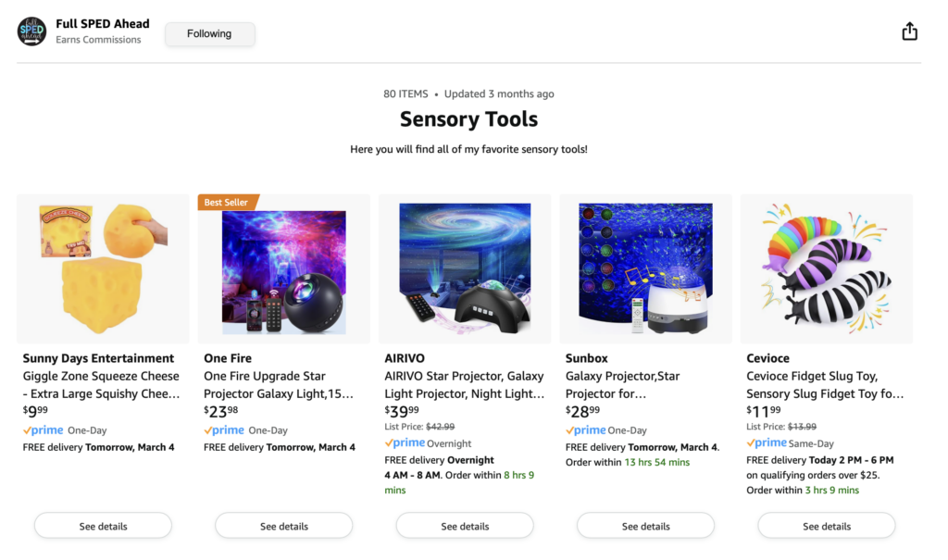Click the Best Seller badge
Screen dimensions: 948x560
(228, 202)
